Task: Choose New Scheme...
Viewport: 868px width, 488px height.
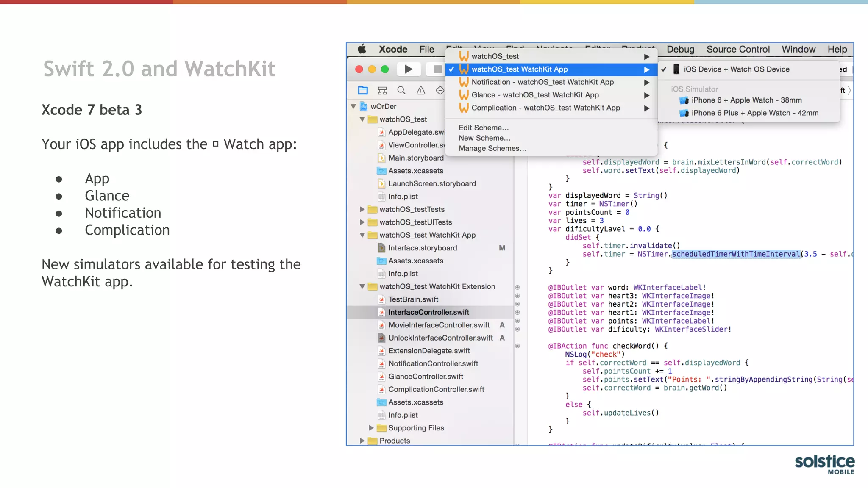Action: (484, 138)
